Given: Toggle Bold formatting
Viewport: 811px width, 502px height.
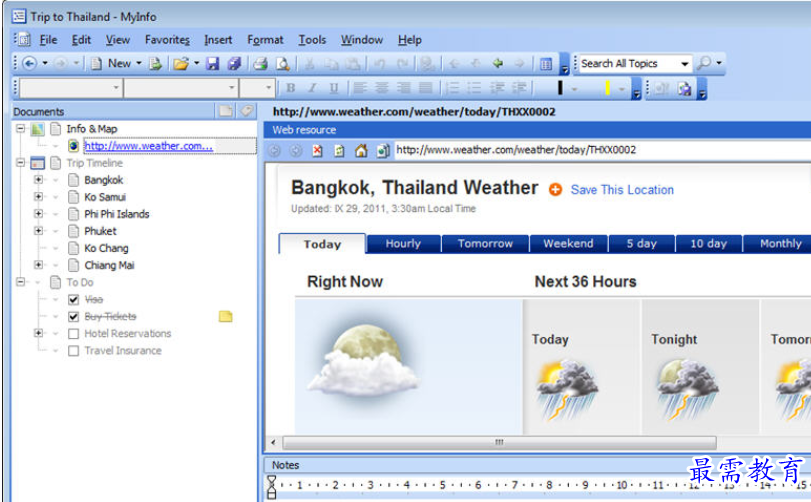Looking at the screenshot, I should (x=291, y=88).
